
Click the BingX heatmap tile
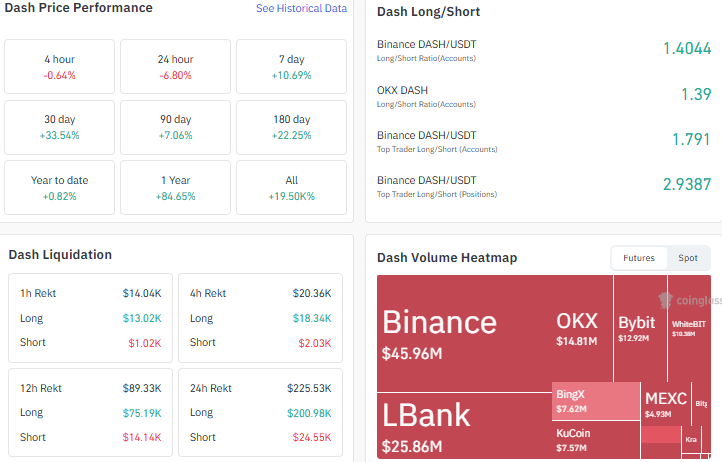[596, 401]
